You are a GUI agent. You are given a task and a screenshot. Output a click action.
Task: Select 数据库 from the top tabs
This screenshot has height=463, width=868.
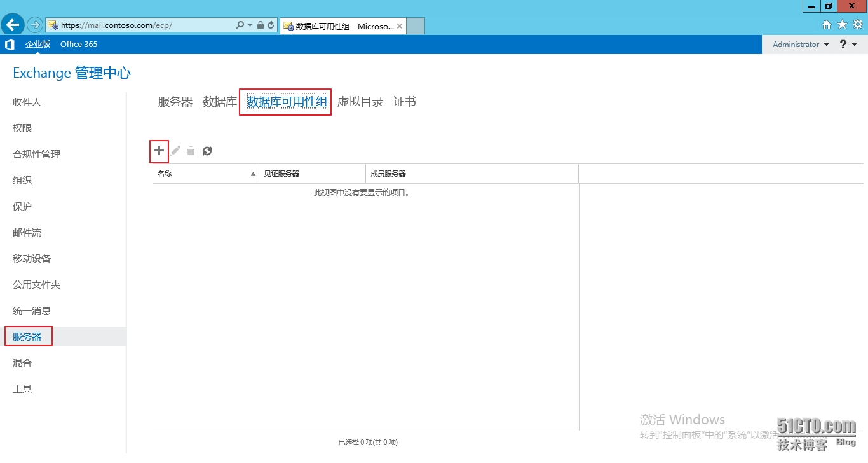[219, 101]
